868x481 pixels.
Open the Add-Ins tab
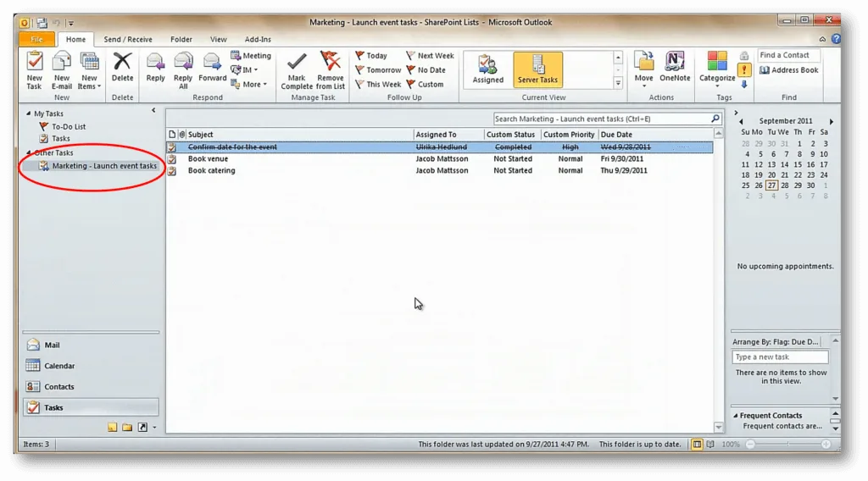tap(258, 39)
